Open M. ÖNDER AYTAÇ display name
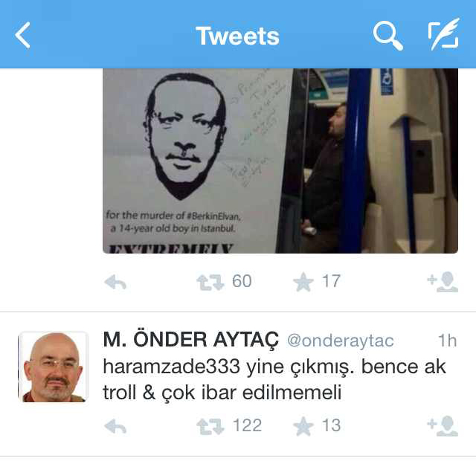Viewport: 476px width, 461px height. tap(191, 339)
